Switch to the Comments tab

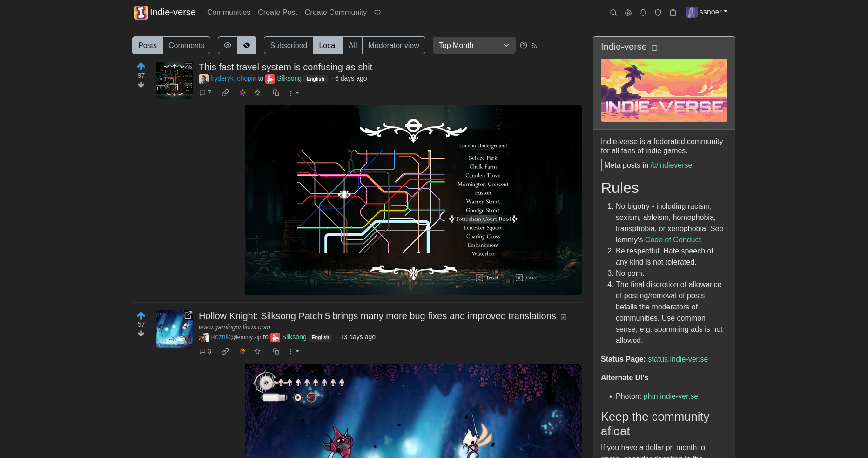tap(186, 45)
